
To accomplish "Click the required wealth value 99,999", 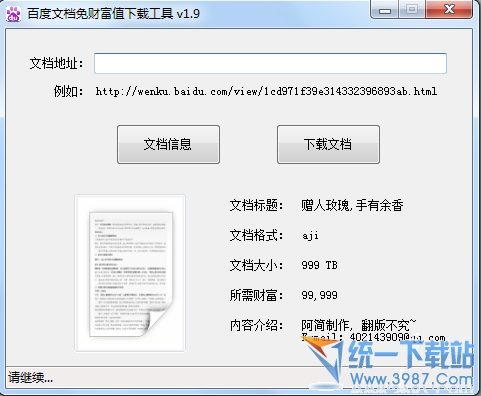I will pyautogui.click(x=319, y=295).
